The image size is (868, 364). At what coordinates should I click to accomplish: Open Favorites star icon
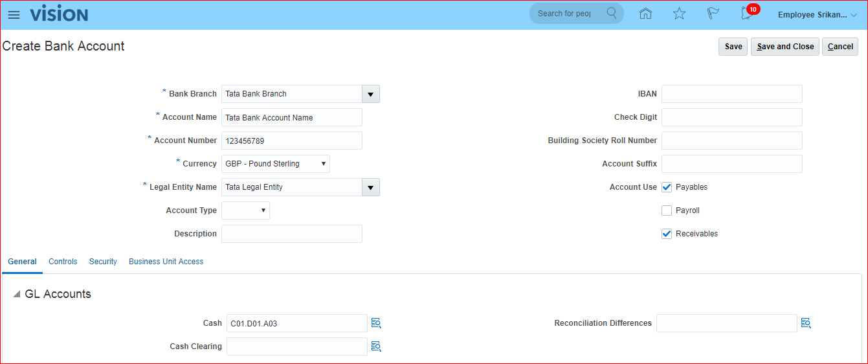tap(679, 14)
